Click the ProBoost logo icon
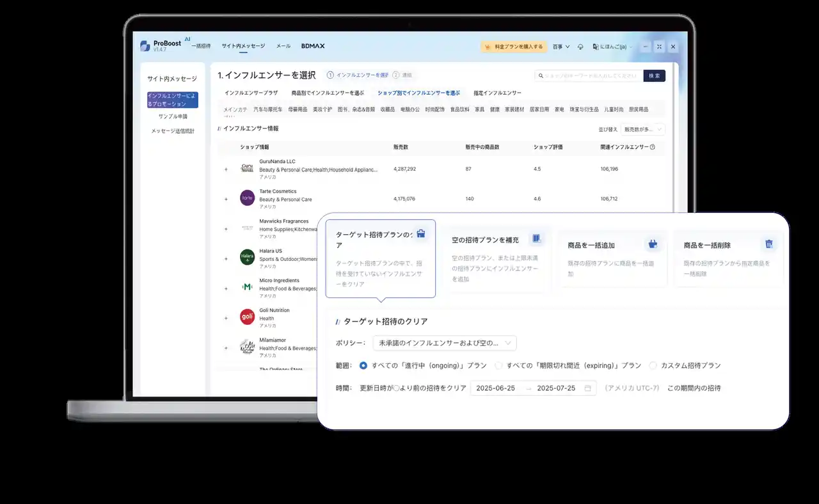819x504 pixels. click(x=145, y=46)
